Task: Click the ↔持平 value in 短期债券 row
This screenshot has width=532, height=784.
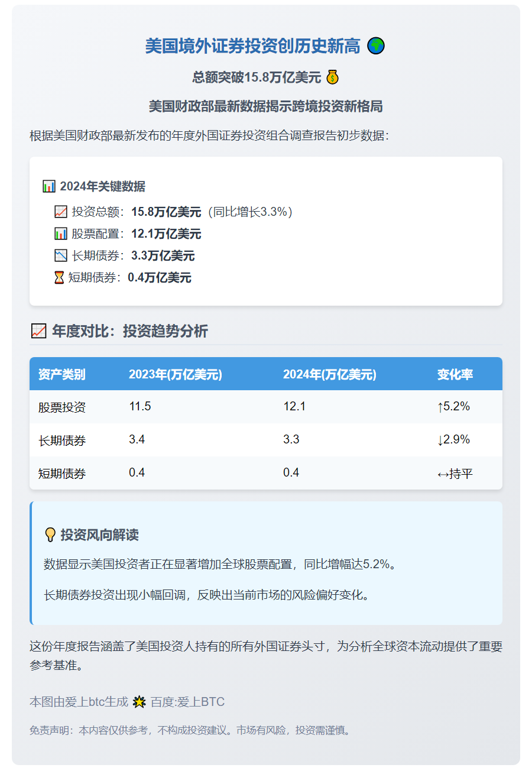Action: [x=455, y=474]
